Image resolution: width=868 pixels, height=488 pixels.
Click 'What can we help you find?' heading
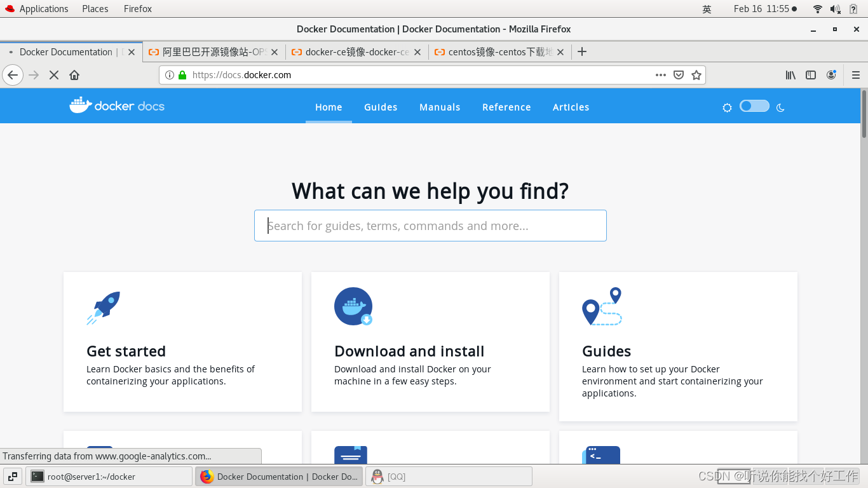tap(430, 191)
